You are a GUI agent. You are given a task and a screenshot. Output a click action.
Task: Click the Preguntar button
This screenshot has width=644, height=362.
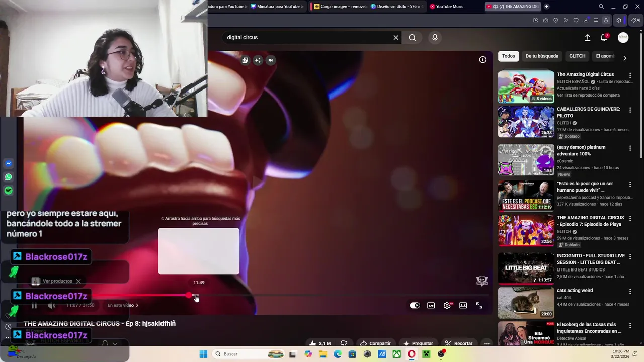click(x=418, y=344)
